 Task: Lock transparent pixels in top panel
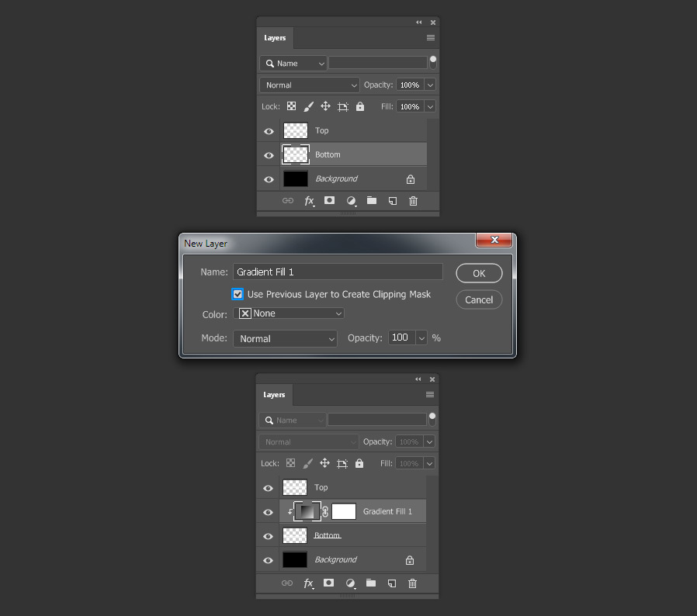pyautogui.click(x=291, y=106)
